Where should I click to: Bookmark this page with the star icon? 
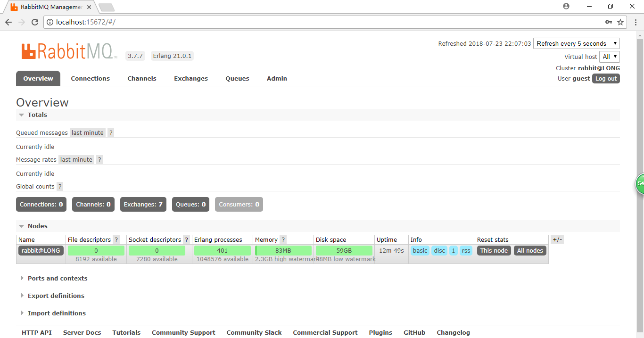[x=620, y=22]
